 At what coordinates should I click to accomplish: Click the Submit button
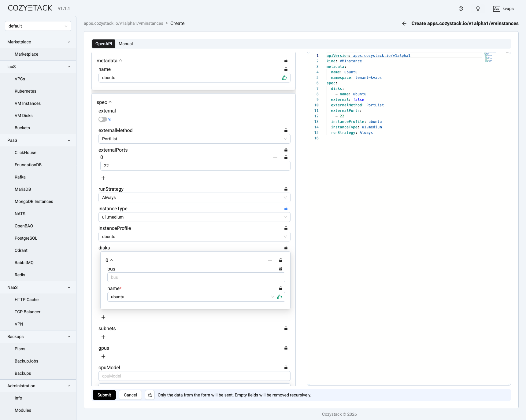click(104, 395)
